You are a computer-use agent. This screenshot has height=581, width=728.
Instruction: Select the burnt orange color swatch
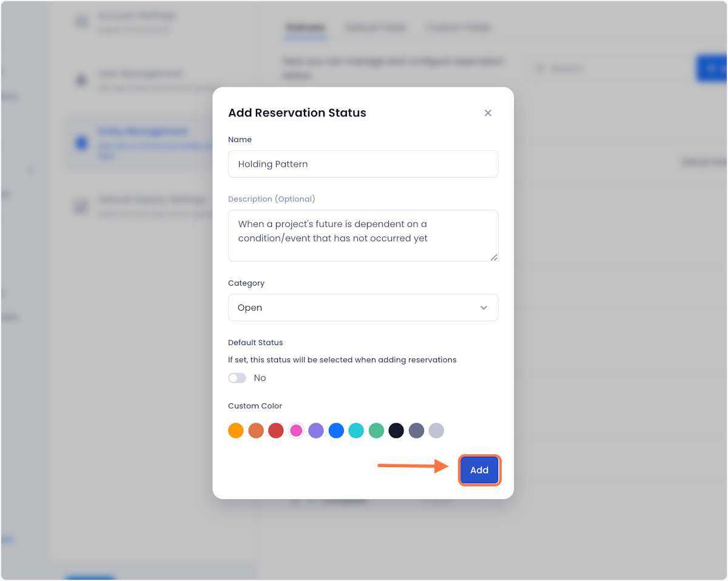[256, 431]
